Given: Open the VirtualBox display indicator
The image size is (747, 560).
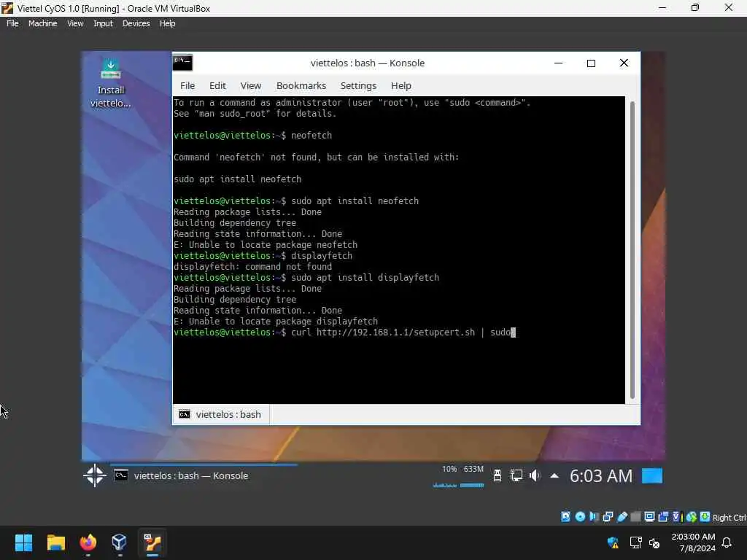Looking at the screenshot, I should [649, 517].
